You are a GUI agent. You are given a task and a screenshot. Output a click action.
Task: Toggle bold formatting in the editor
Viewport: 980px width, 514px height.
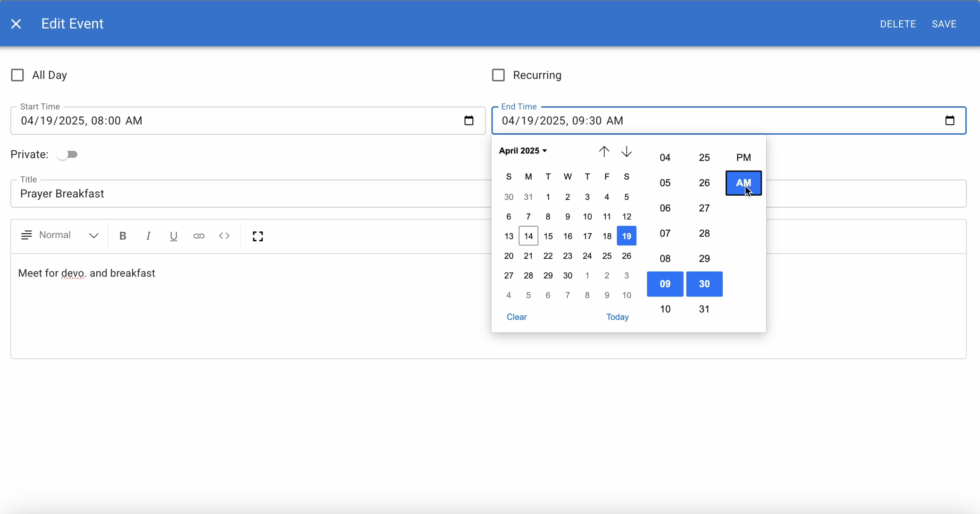(123, 236)
